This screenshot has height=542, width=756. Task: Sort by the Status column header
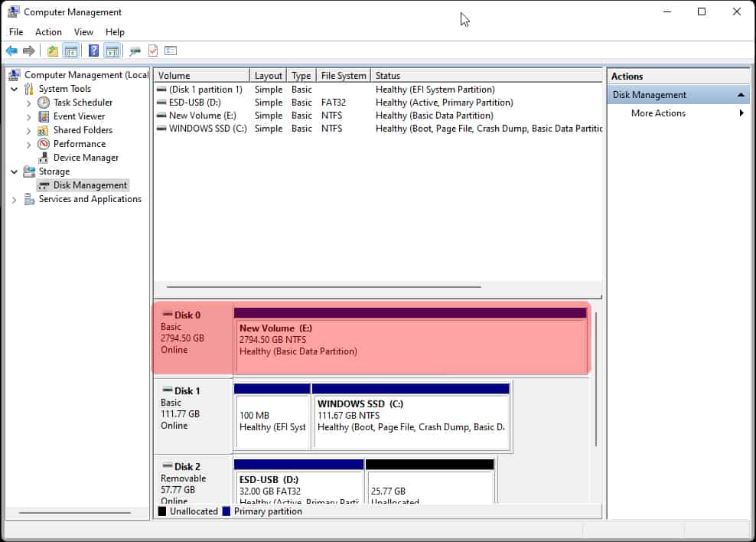(x=487, y=76)
